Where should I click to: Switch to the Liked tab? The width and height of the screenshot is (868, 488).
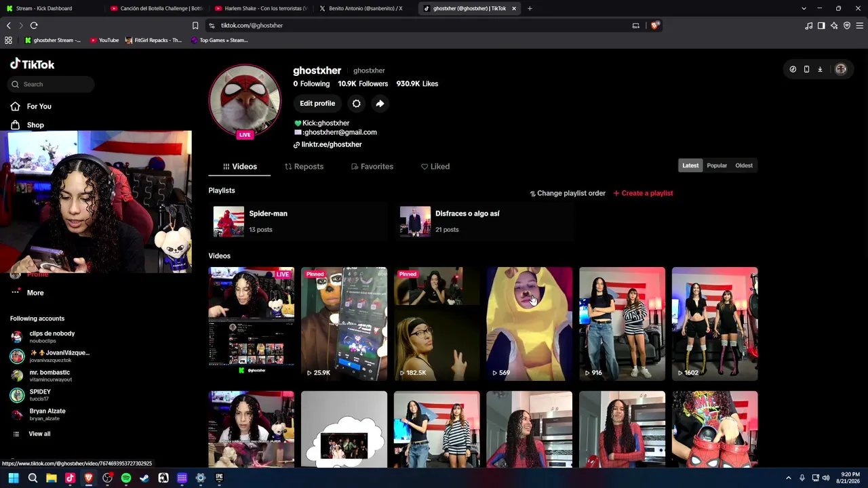click(x=435, y=167)
